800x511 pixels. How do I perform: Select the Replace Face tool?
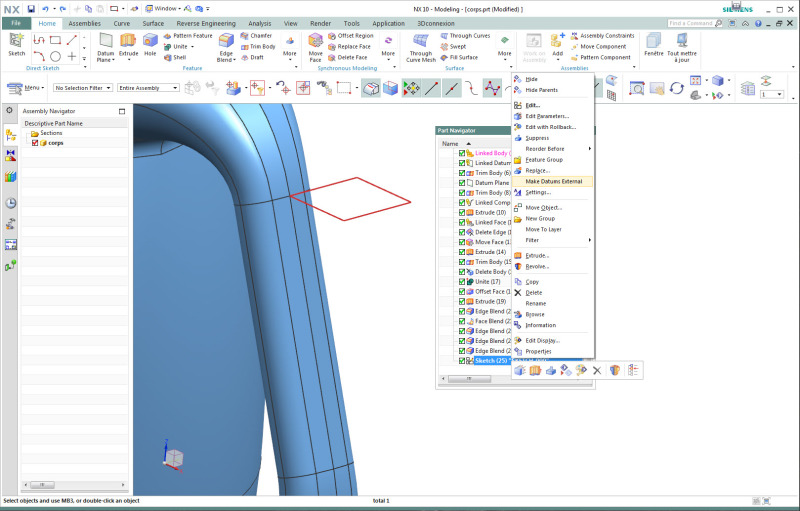point(349,46)
